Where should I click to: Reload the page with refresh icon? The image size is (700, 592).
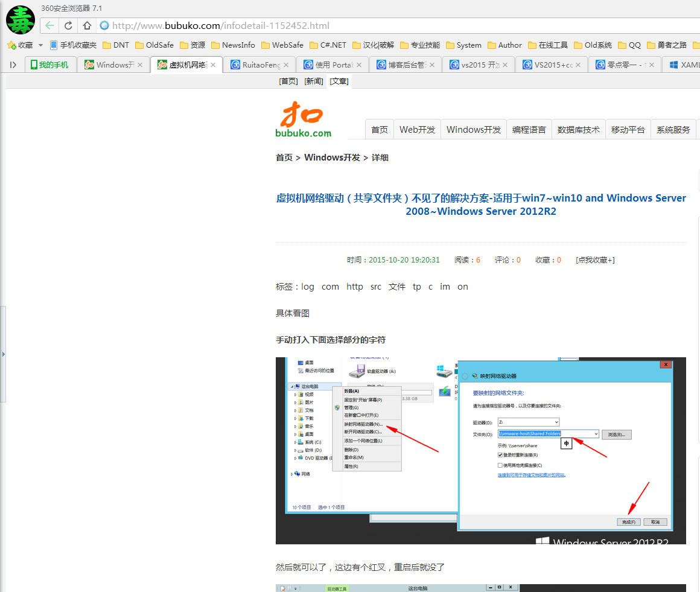68,25
